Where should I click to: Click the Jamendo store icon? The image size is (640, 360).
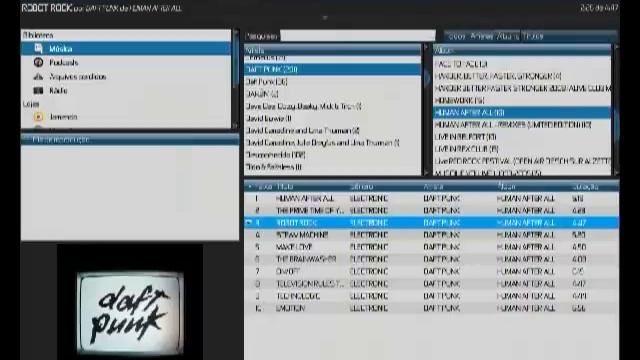click(x=38, y=117)
